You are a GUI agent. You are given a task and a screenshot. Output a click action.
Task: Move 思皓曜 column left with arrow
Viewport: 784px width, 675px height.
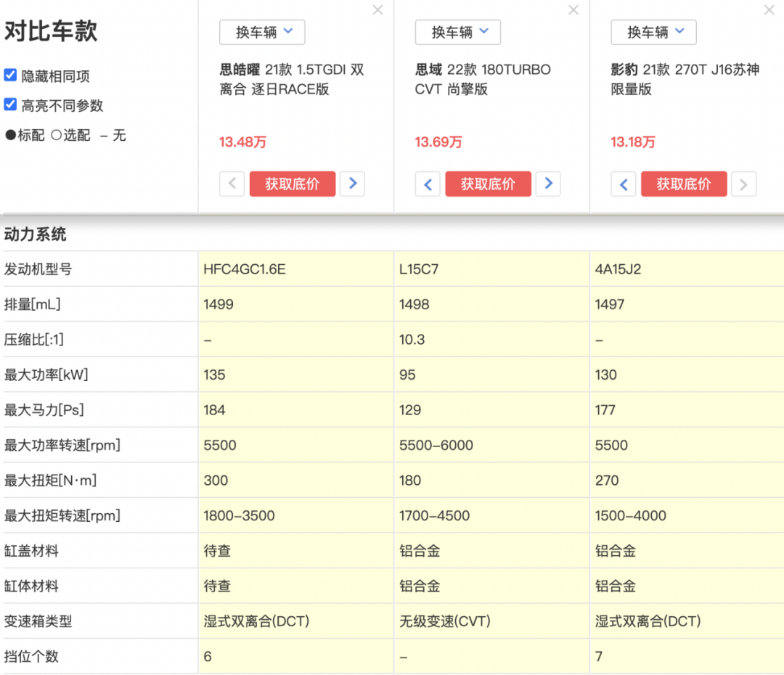point(232,184)
